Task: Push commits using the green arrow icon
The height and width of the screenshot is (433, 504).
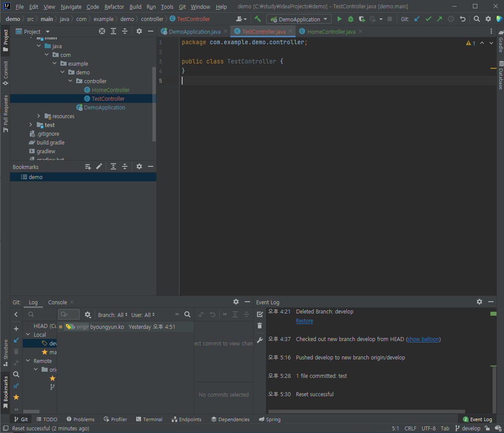Action: [439, 19]
